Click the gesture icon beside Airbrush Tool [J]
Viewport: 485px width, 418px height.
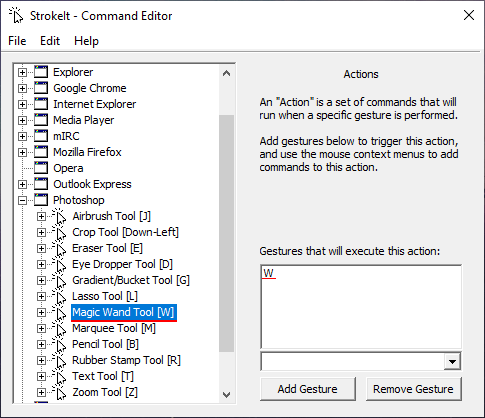coord(60,216)
